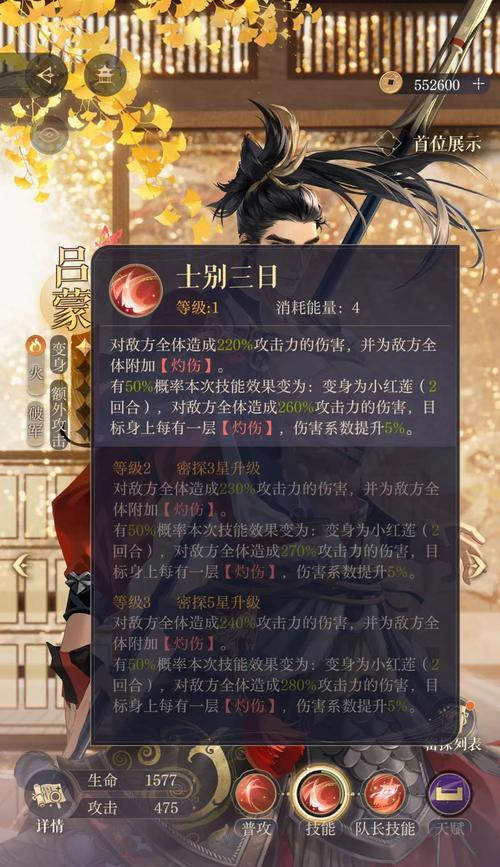Toggle the 首位展示 diamond checkbox
Screen dimensions: 500x867
click(388, 144)
